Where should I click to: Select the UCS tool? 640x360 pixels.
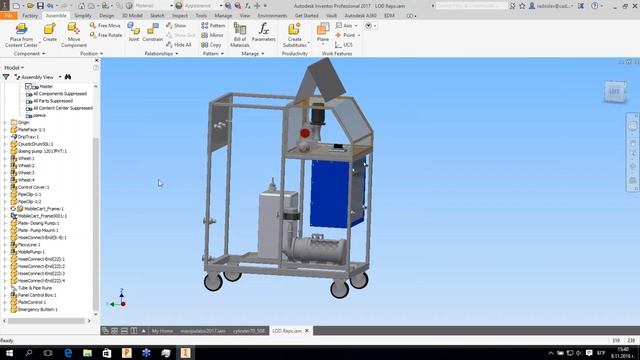(x=344, y=44)
